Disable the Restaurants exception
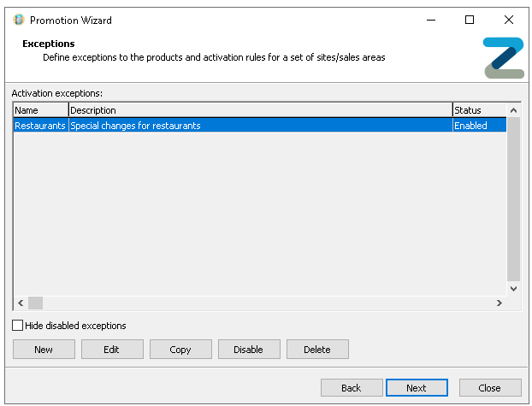Screen dimensions: 532x406 (x=249, y=350)
